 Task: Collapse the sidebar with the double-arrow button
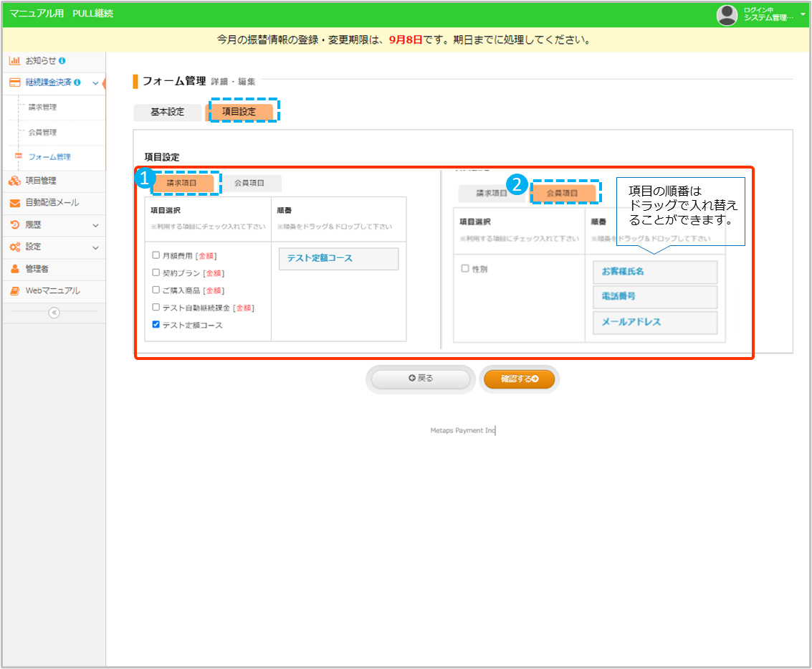(54, 313)
